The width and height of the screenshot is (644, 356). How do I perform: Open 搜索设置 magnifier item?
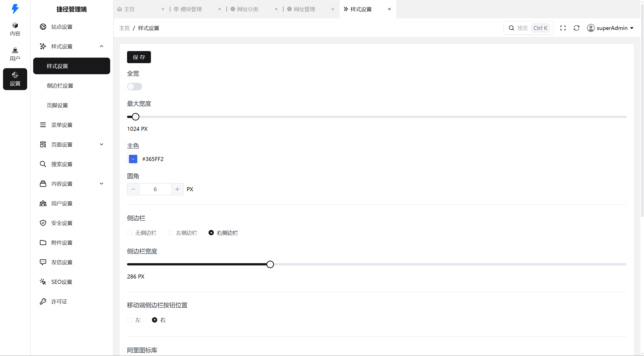click(x=72, y=164)
